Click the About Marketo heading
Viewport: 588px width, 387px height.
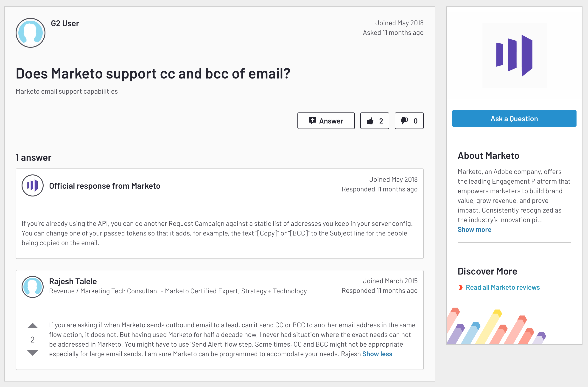(x=488, y=156)
